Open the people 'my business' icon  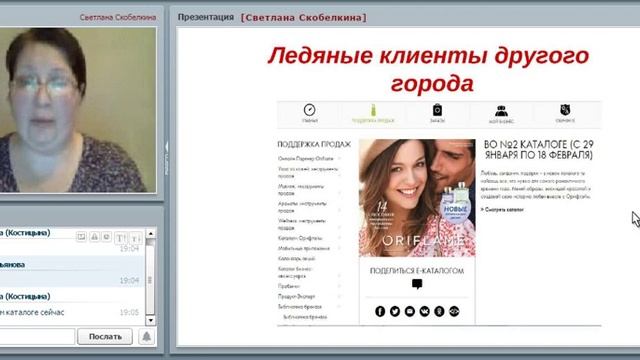(501, 111)
